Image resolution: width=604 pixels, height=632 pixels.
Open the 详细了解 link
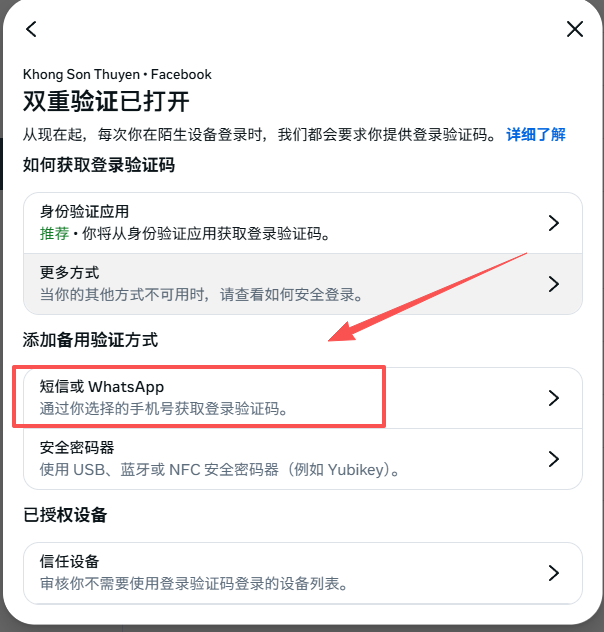point(536,135)
